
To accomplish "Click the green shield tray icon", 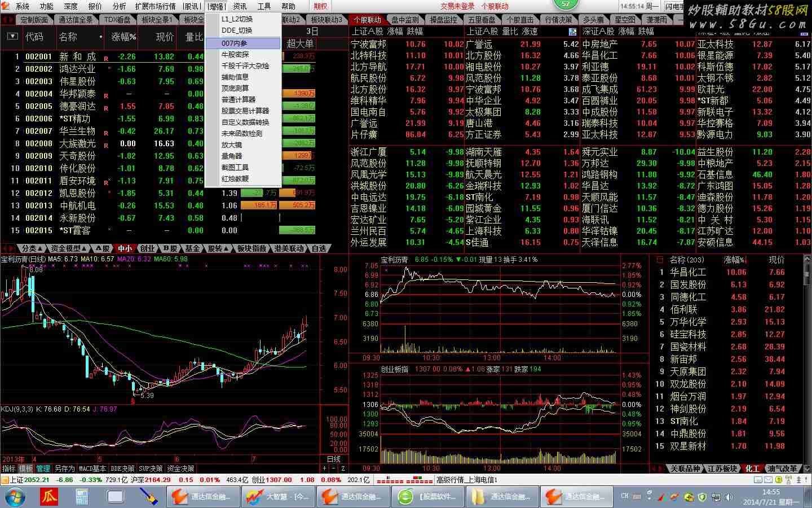I will (x=703, y=497).
